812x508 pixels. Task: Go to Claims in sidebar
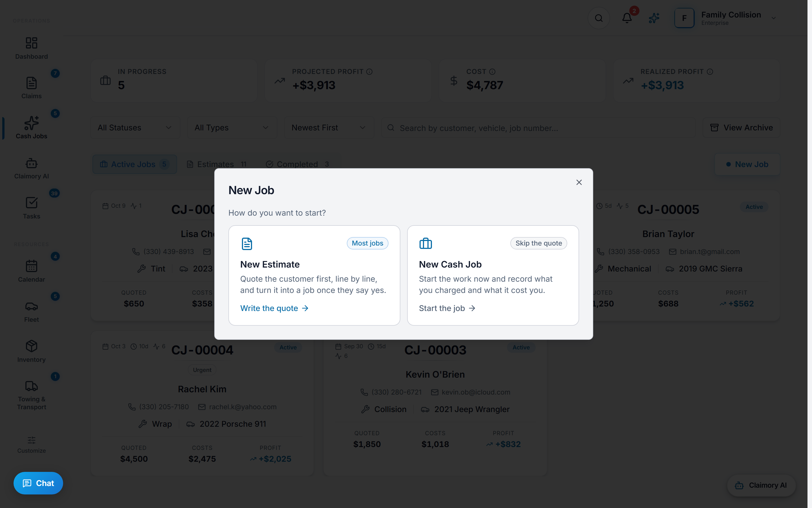pos(32,88)
